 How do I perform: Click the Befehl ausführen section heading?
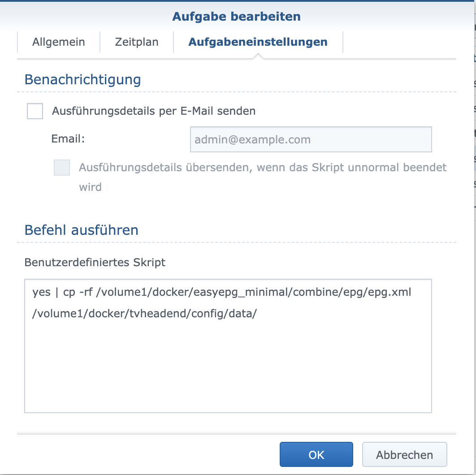[82, 230]
